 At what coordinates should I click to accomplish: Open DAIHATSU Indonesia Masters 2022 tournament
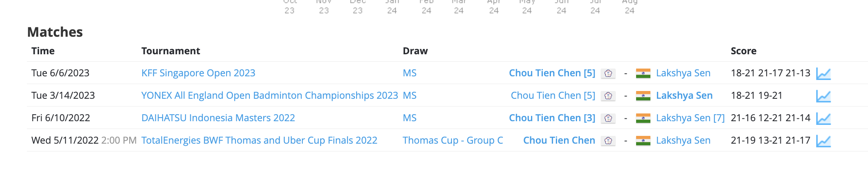(x=218, y=118)
